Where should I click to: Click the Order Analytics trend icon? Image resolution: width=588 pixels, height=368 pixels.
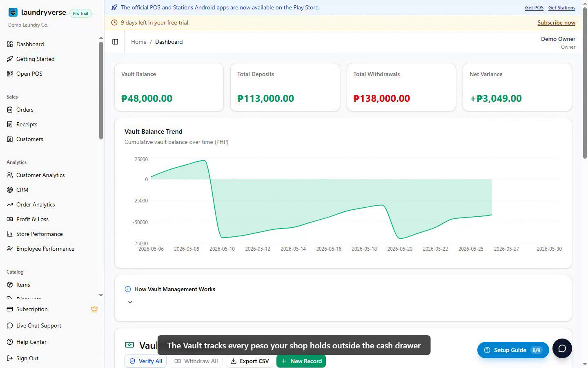10,204
